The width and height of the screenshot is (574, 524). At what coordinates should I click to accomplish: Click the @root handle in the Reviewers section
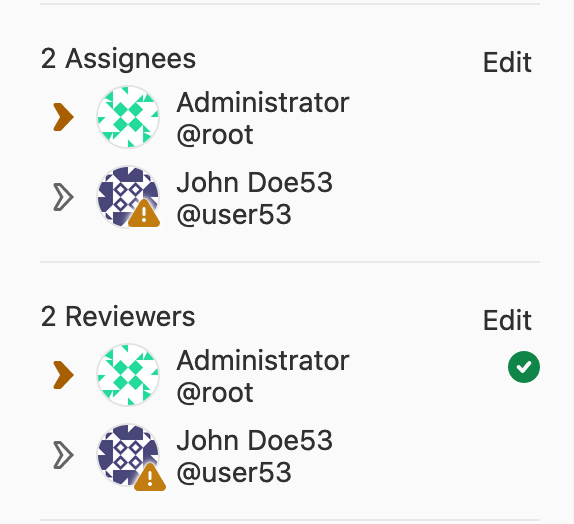coord(215,393)
